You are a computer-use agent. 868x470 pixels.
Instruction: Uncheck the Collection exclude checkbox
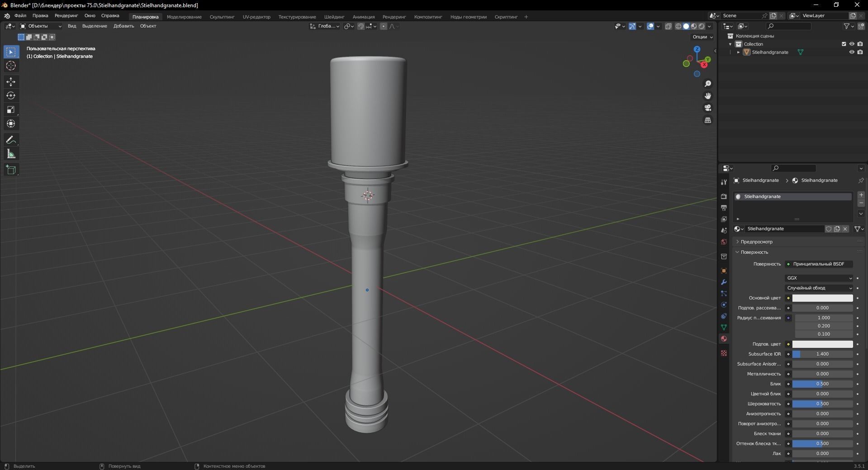coord(844,44)
